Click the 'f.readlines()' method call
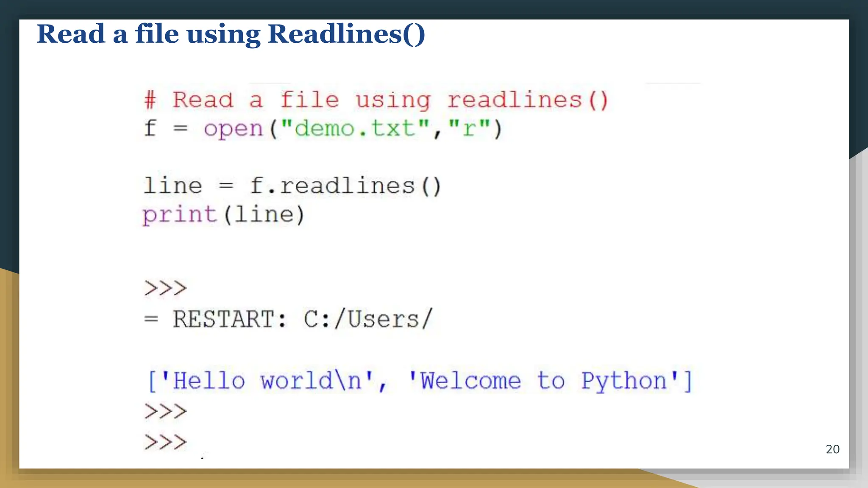The width and height of the screenshot is (868, 488). pos(345,186)
